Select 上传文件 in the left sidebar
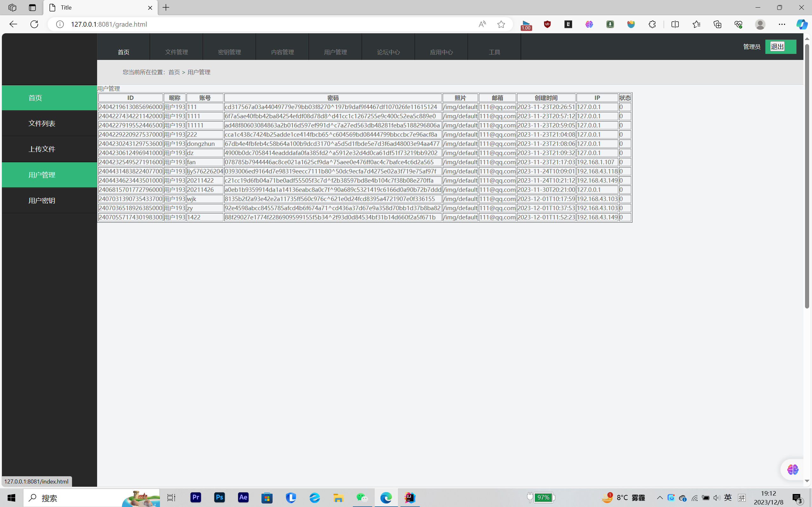812x507 pixels. pyautogui.click(x=42, y=149)
